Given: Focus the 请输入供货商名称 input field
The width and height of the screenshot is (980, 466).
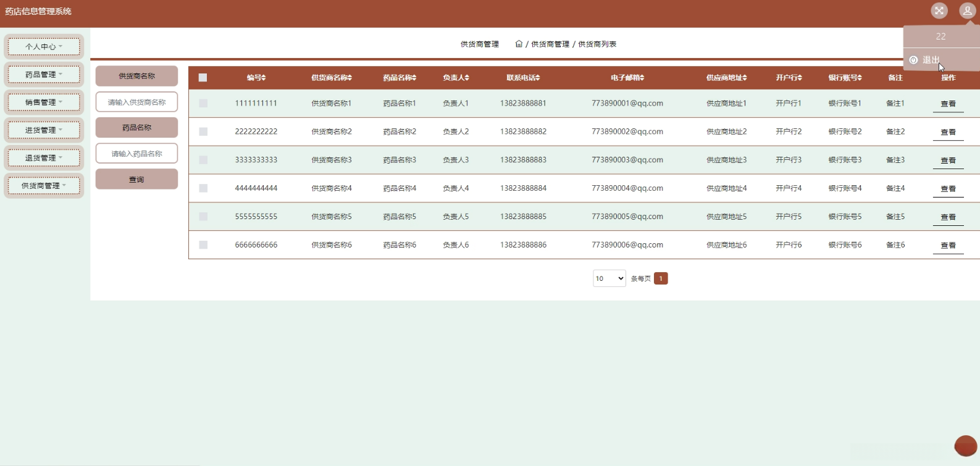Looking at the screenshot, I should (x=136, y=102).
